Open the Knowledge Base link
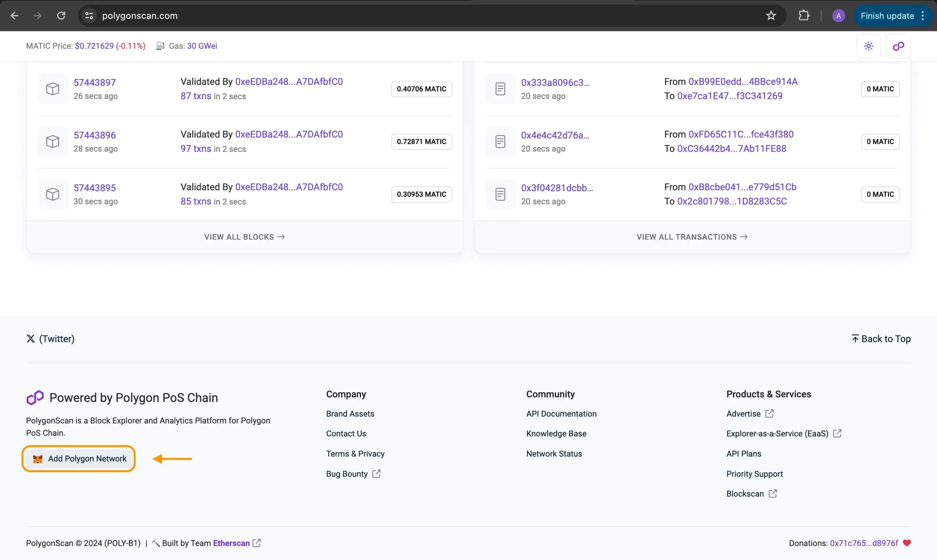The image size is (937, 560). pyautogui.click(x=556, y=434)
